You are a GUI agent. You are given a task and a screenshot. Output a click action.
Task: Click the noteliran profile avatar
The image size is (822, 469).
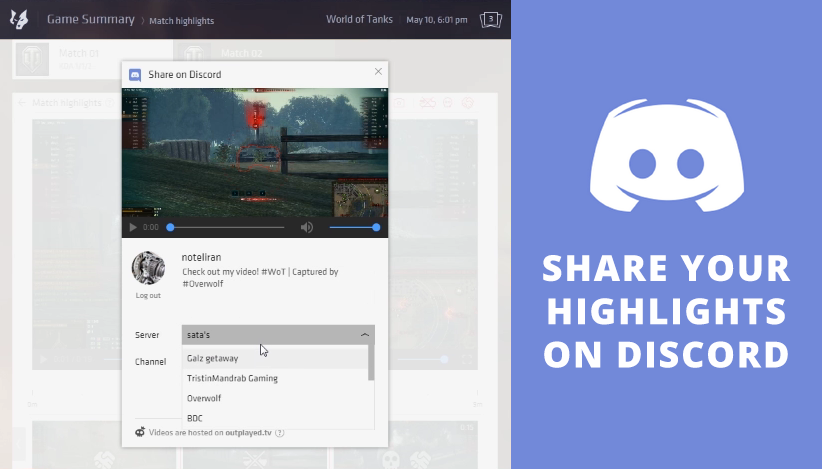tap(148, 268)
